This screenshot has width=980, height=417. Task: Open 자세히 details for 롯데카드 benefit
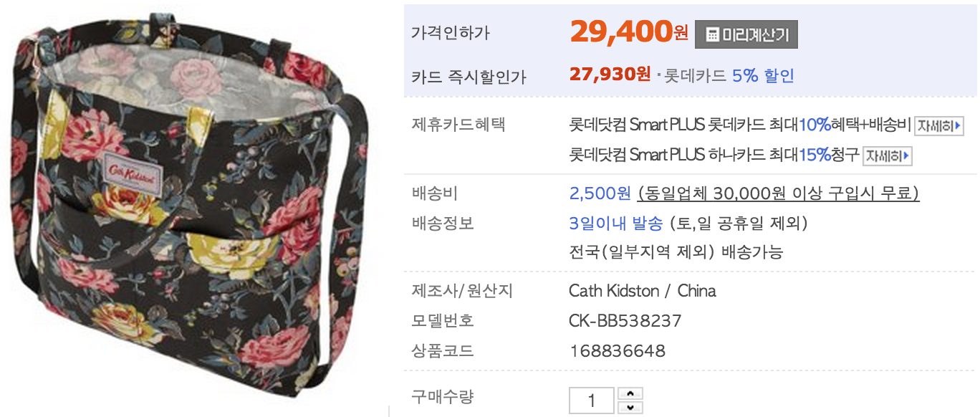938,126
